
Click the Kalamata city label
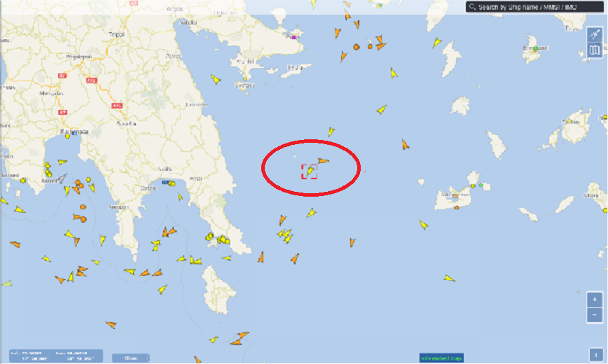tap(74, 132)
